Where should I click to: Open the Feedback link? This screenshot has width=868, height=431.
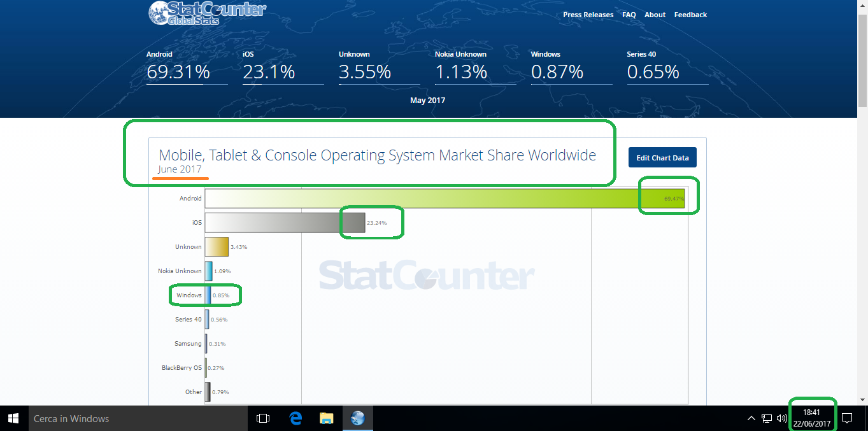[x=690, y=15]
